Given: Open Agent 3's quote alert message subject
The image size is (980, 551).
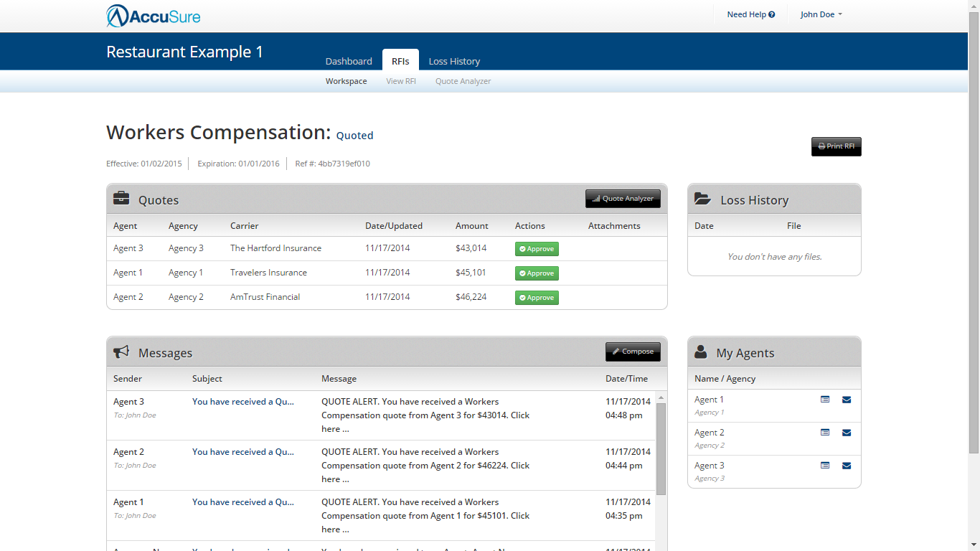Looking at the screenshot, I should pyautogui.click(x=242, y=402).
